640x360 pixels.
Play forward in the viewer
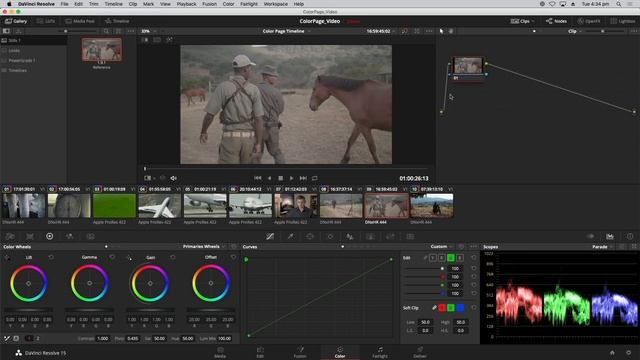(x=291, y=178)
